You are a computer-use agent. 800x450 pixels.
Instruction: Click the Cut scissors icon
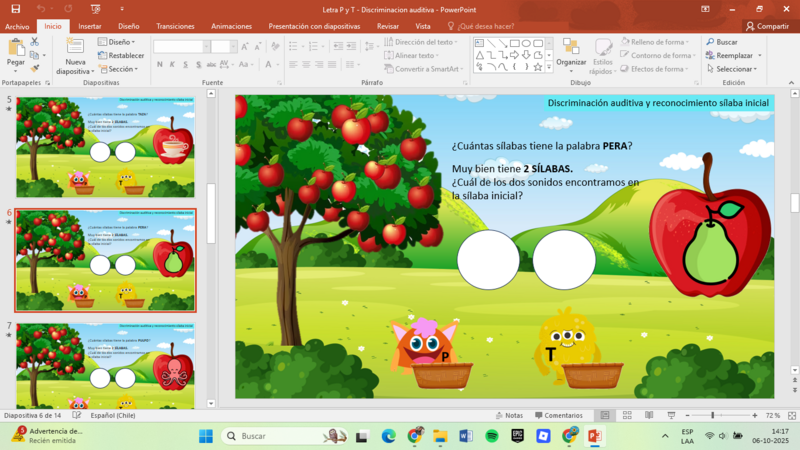[x=35, y=42]
